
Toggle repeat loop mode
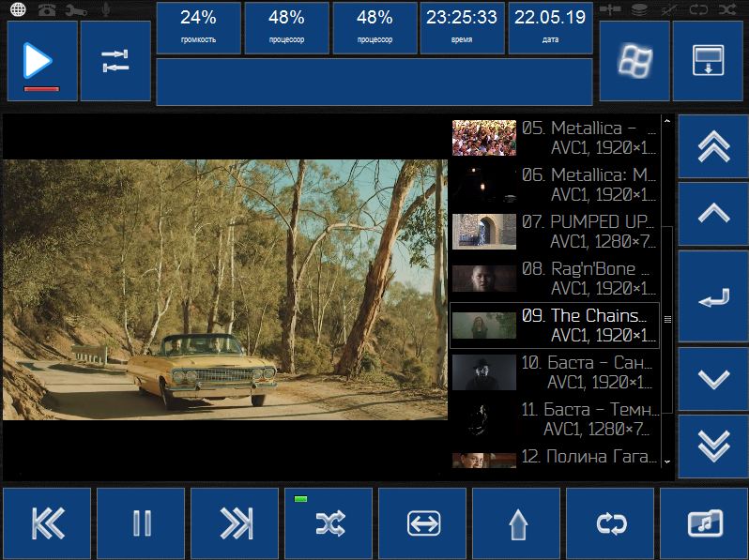point(610,523)
